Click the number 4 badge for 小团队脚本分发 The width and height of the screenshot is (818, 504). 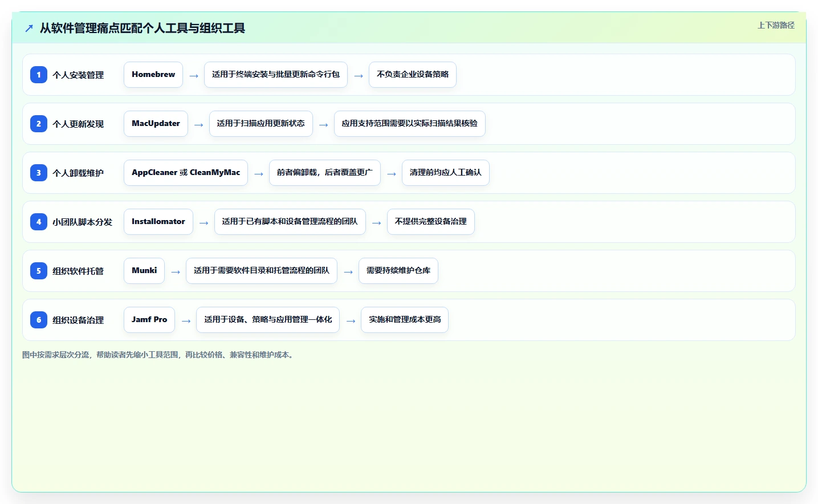(39, 222)
